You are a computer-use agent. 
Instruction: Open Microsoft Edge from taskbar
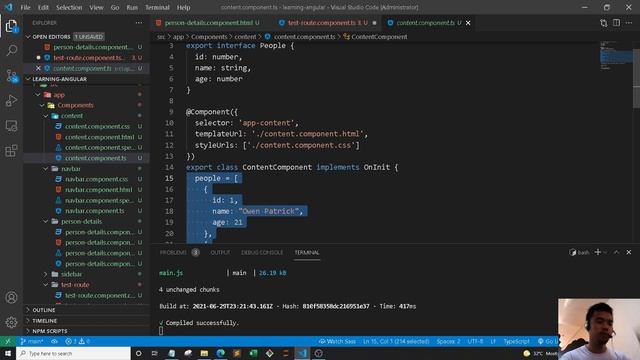point(220,353)
